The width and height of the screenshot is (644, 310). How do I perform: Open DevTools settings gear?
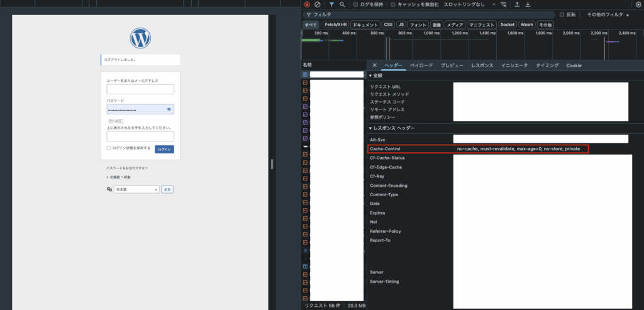(x=638, y=4)
